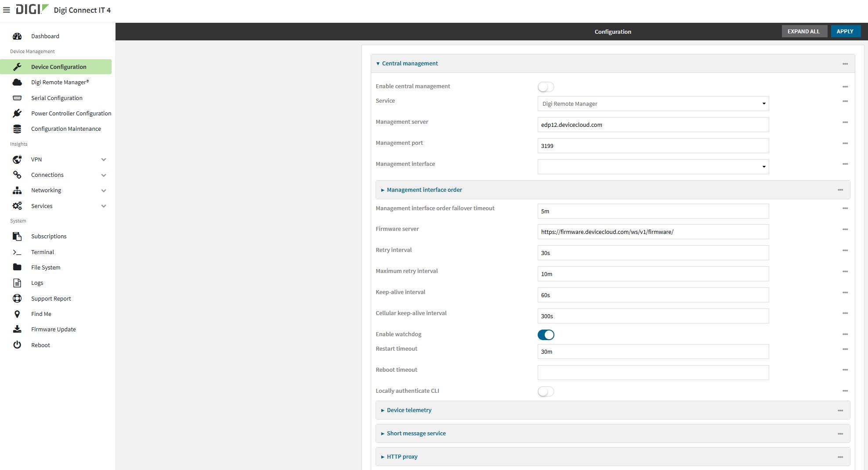Click the Device Configuration wrench icon
This screenshot has height=470, width=868.
point(17,67)
